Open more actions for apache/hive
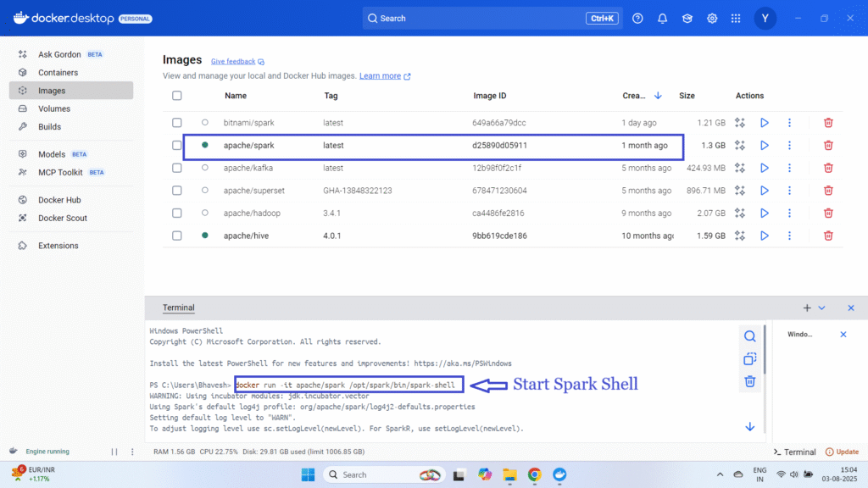Viewport: 868px width, 488px height. click(x=789, y=236)
